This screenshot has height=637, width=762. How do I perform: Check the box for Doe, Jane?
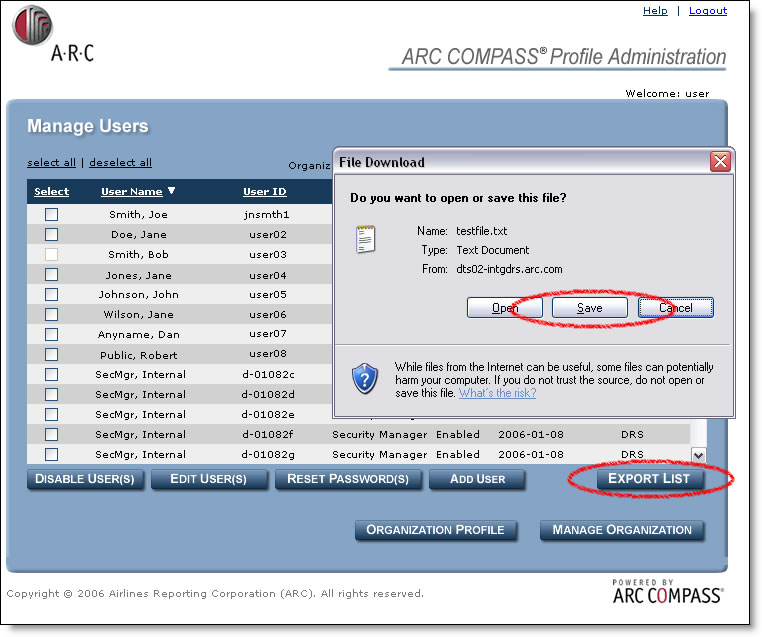pyautogui.click(x=52, y=234)
